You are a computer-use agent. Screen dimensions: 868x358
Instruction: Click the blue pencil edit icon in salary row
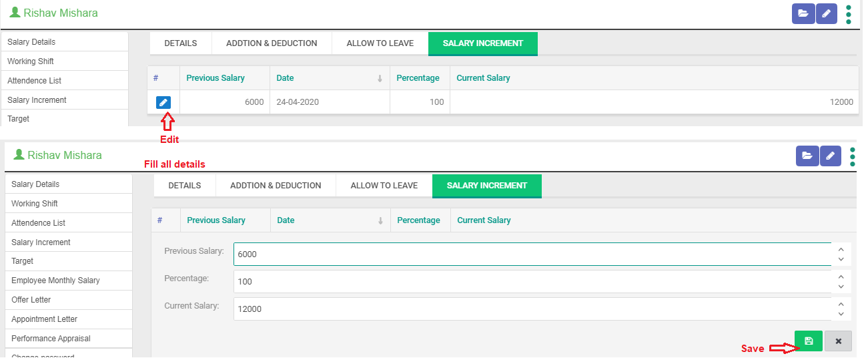click(x=163, y=102)
